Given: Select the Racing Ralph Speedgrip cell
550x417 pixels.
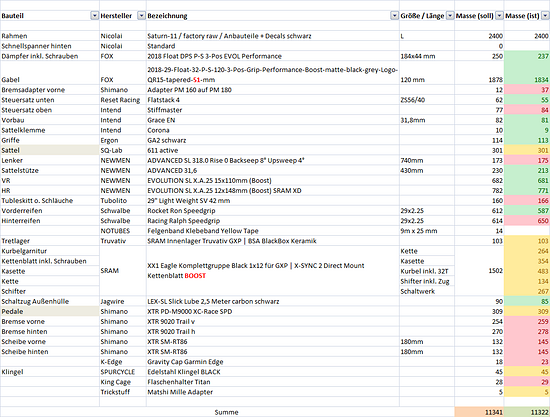Looking at the screenshot, I should click(x=273, y=221).
